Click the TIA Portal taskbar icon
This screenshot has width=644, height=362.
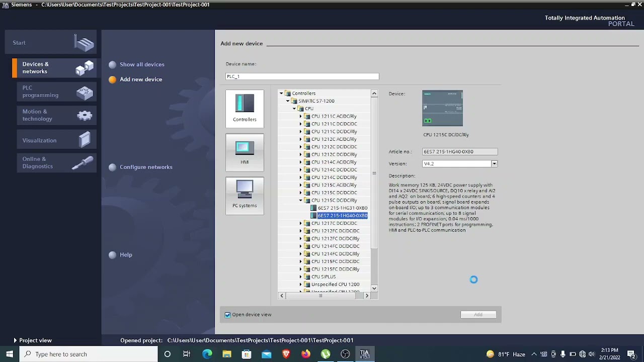point(365,354)
